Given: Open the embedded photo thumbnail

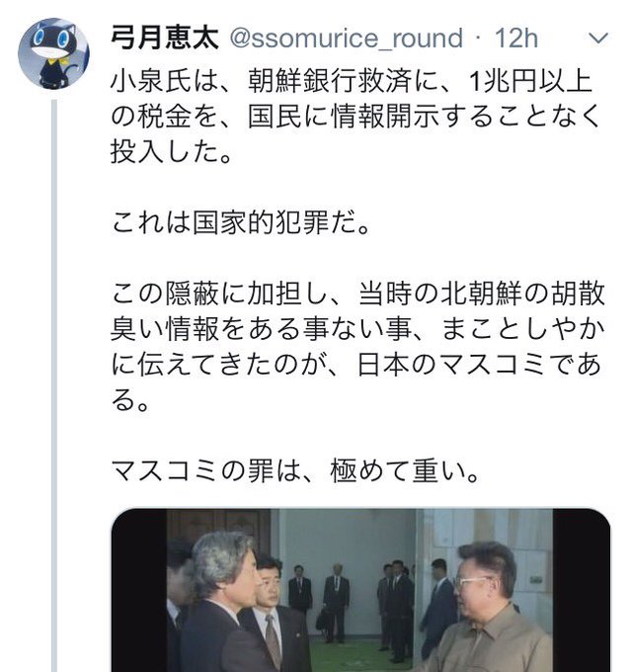Looking at the screenshot, I should [x=360, y=590].
